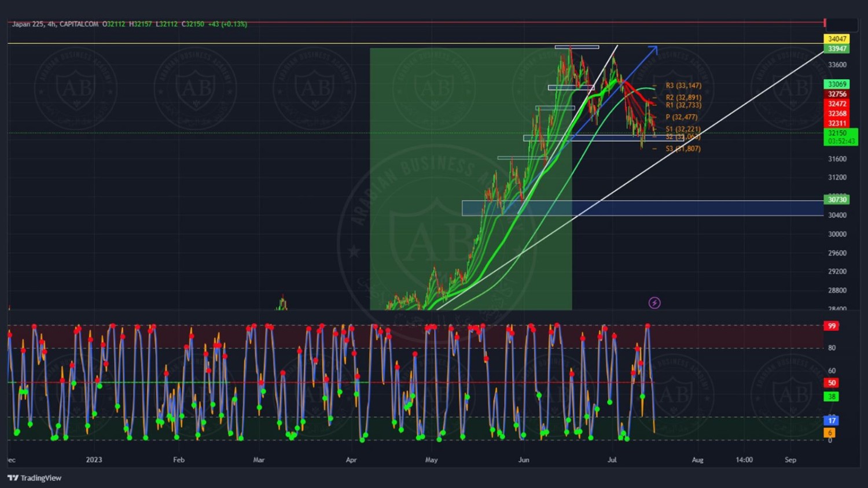Click the purple lightning bolt icon
Viewport: 868px width, 488px height.
pos(654,303)
